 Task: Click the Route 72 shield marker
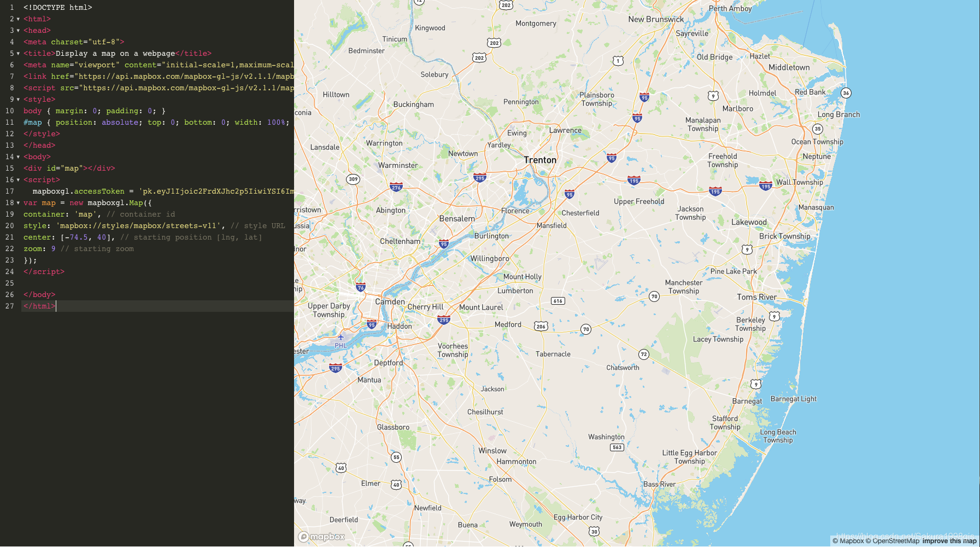[x=644, y=354]
